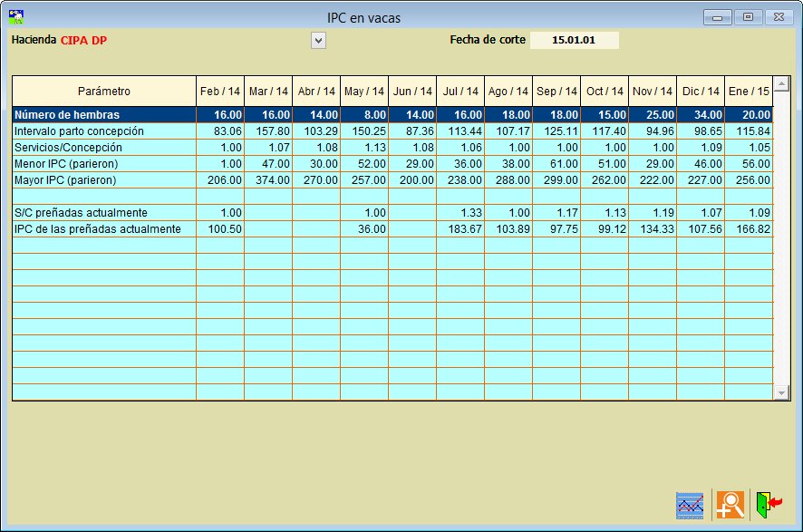
Task: Open the line chart graph icon
Action: [x=690, y=504]
